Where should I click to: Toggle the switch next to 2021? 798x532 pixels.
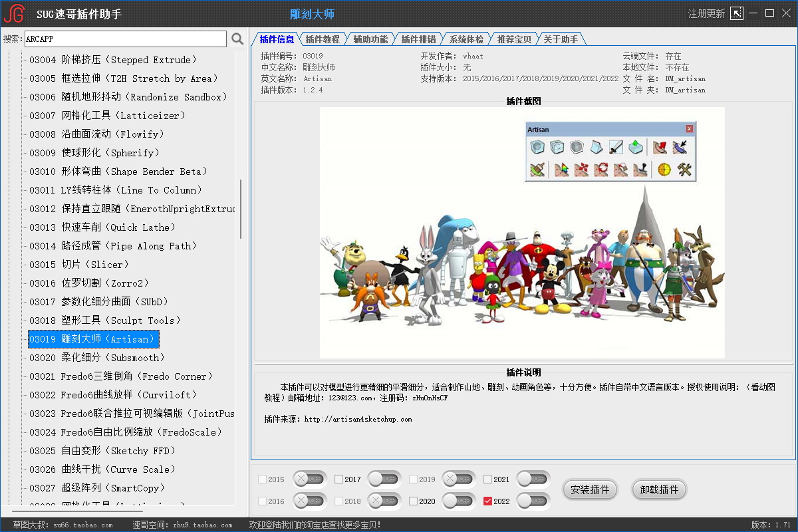534,479
